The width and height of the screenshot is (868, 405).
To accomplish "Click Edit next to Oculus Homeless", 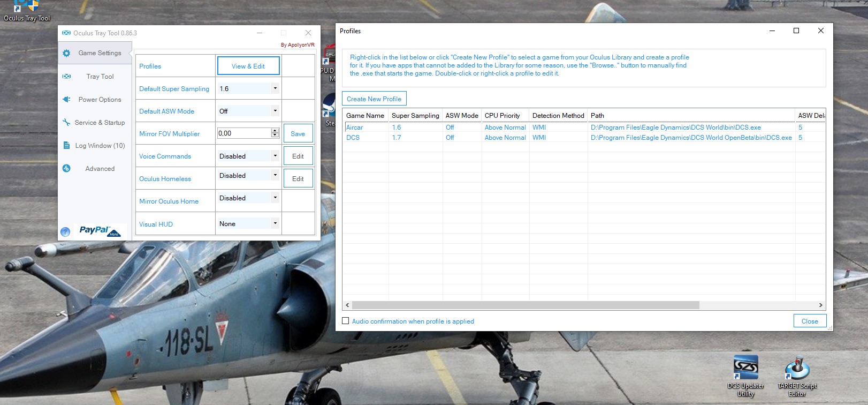I will click(298, 178).
